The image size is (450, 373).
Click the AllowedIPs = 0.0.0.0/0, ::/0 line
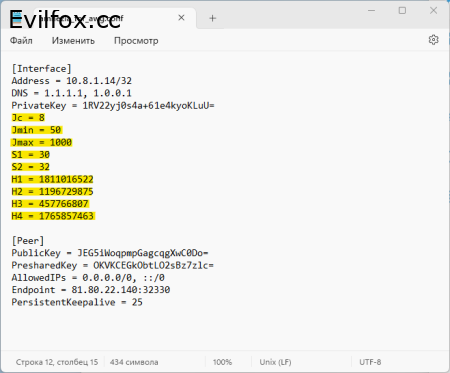[x=88, y=278]
